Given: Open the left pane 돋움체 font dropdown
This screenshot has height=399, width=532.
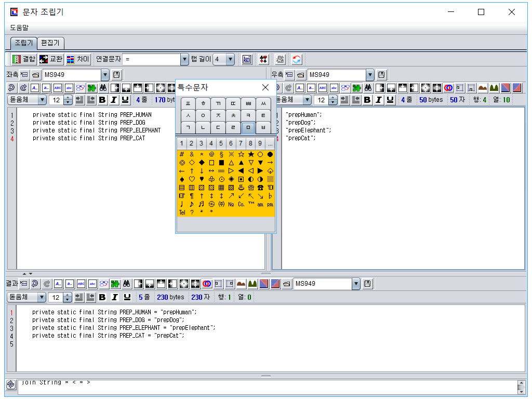Looking at the screenshot, I should [42, 100].
